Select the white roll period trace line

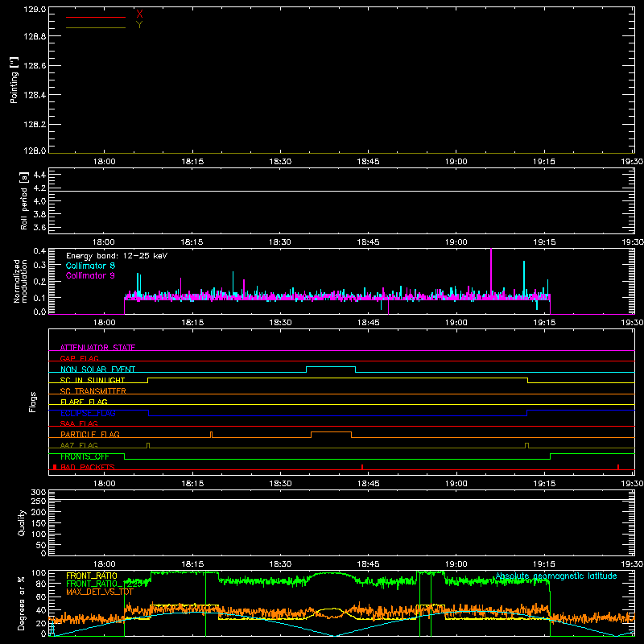(341, 191)
